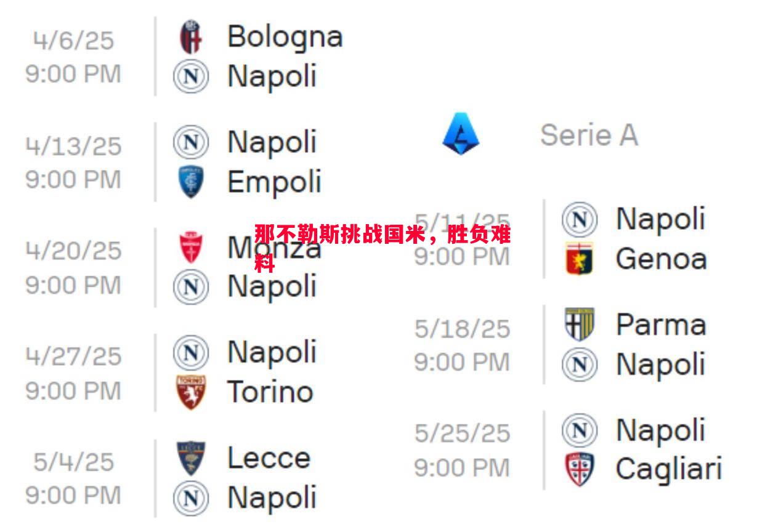The height and width of the screenshot is (532, 765).
Task: Select the Monza red crest icon
Action: [x=190, y=248]
